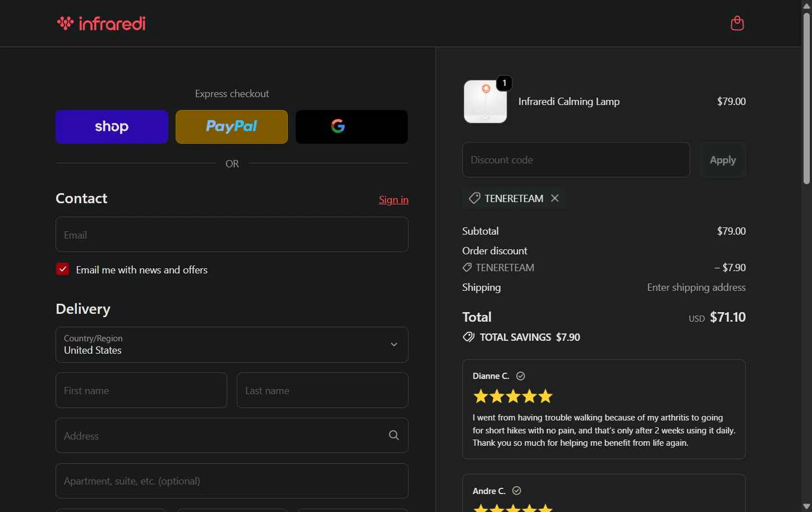Click the Discount code field
The width and height of the screenshot is (812, 512).
click(576, 160)
